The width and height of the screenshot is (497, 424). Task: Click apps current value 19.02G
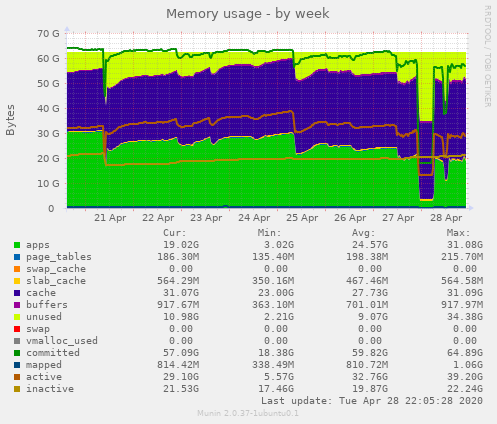181,245
